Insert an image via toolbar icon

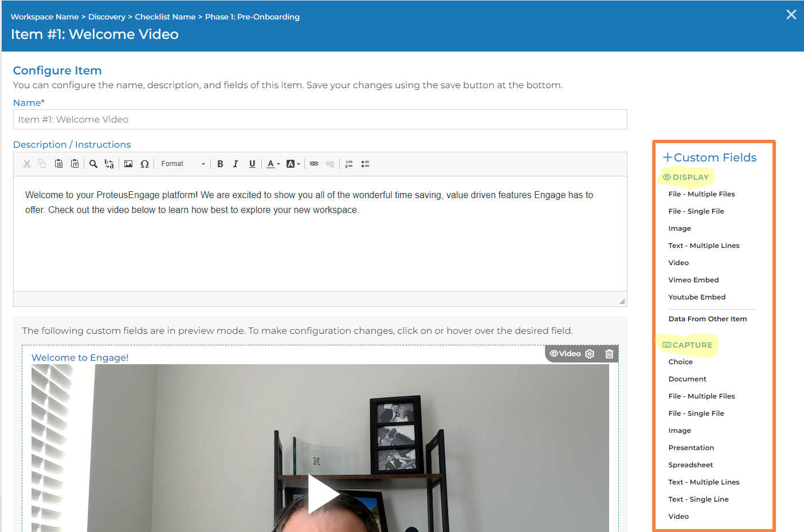[128, 164]
